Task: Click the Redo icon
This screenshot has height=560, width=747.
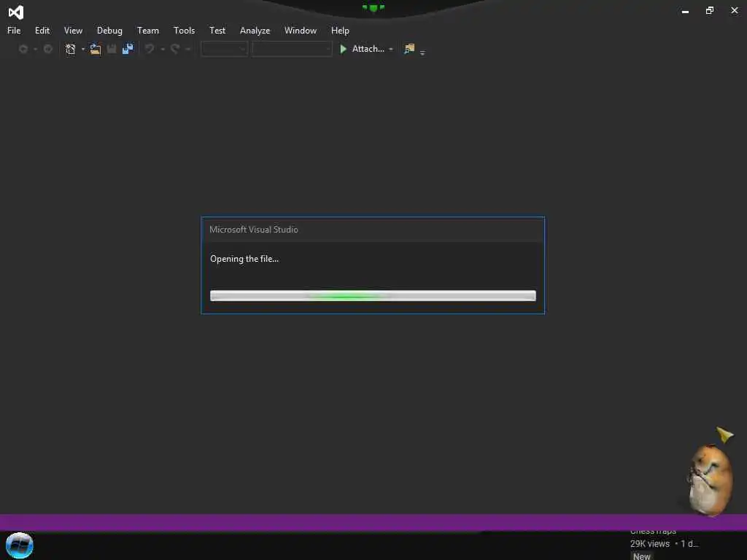Action: 175,49
